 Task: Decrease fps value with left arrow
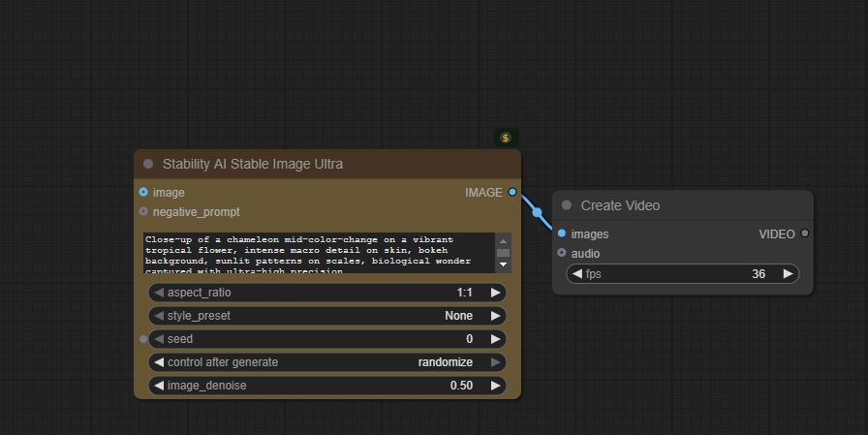pyautogui.click(x=577, y=274)
